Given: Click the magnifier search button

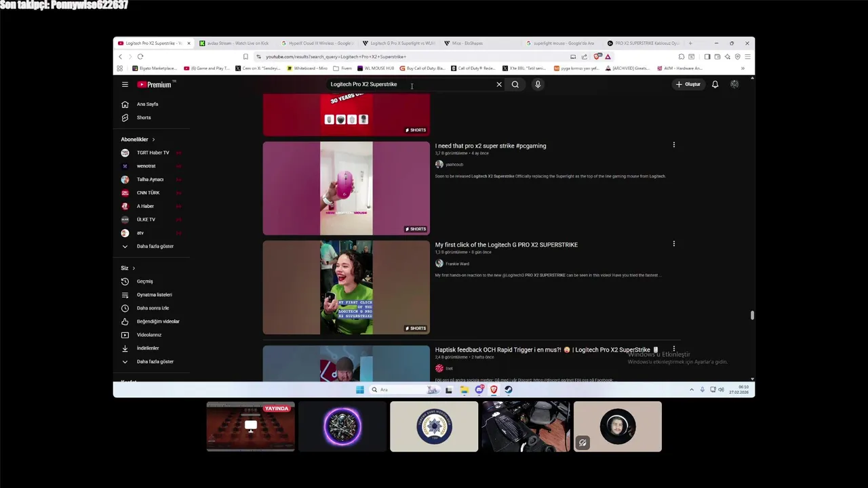Looking at the screenshot, I should pos(515,85).
